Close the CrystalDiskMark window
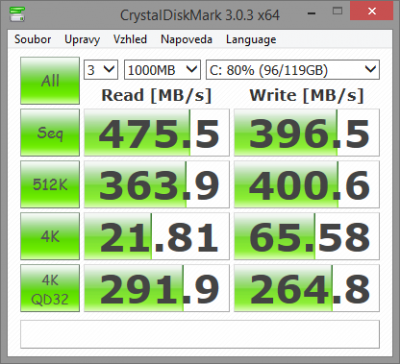The width and height of the screenshot is (400, 364). pyautogui.click(x=372, y=12)
